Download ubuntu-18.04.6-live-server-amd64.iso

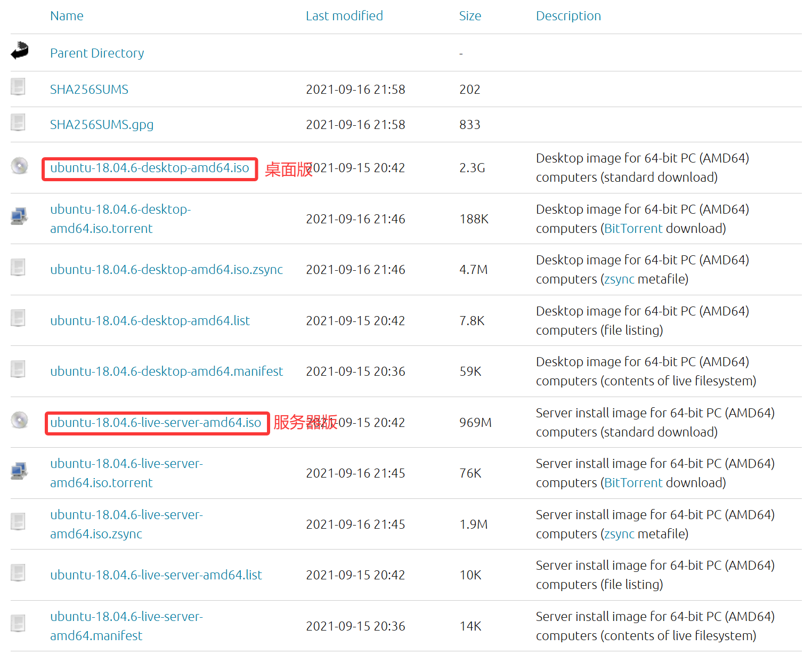point(156,423)
